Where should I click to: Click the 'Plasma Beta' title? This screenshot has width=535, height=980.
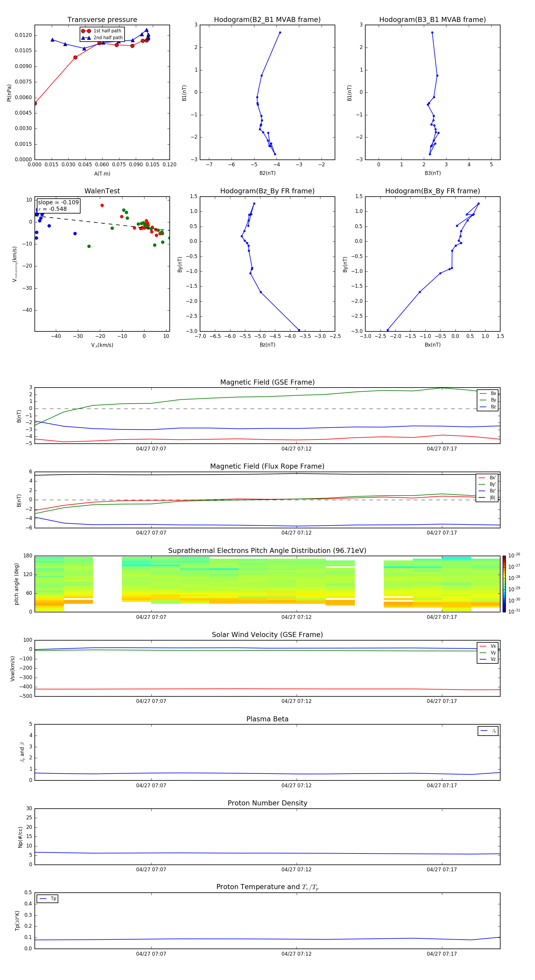pos(267,719)
